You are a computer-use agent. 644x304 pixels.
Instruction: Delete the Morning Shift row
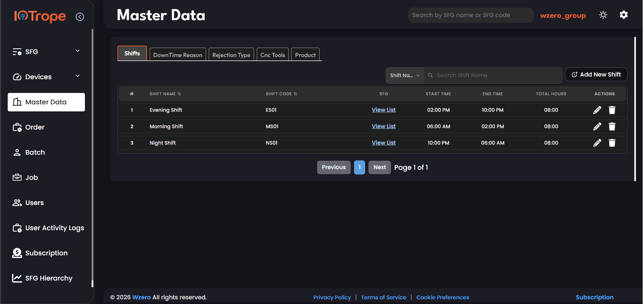tap(612, 126)
